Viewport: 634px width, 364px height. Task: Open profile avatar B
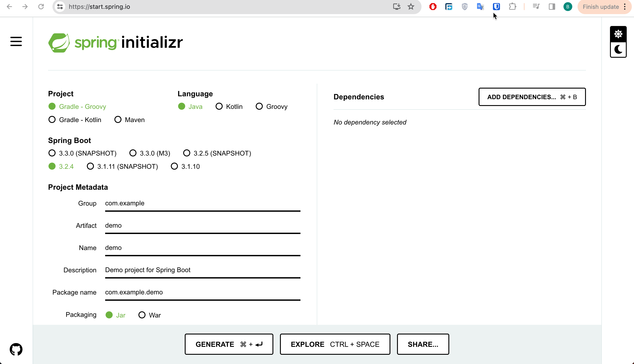click(568, 7)
